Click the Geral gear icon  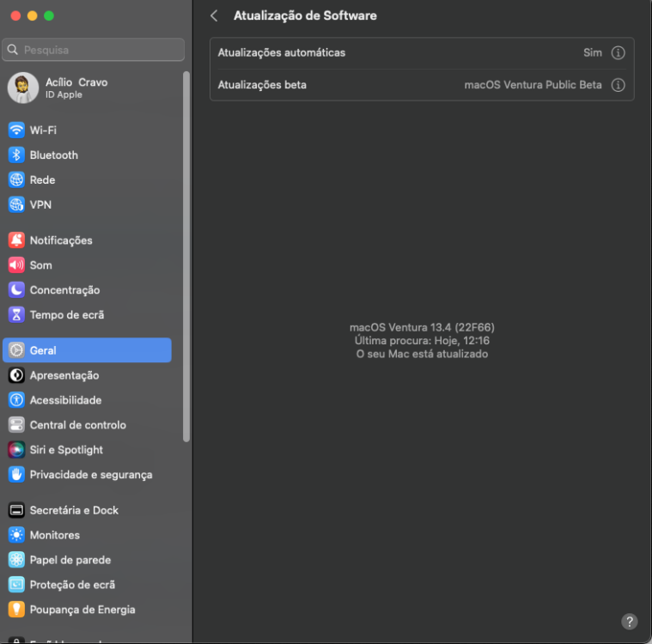[x=16, y=350]
